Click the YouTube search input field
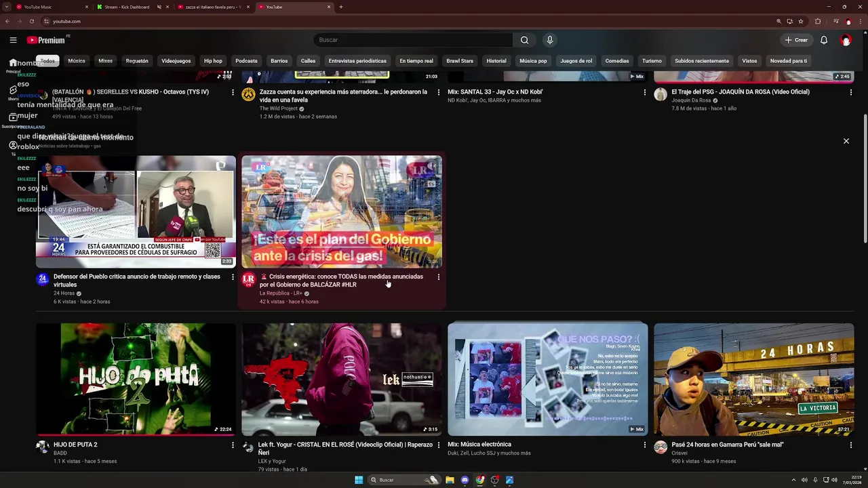Screen dimensions: 868x488 (414, 40)
